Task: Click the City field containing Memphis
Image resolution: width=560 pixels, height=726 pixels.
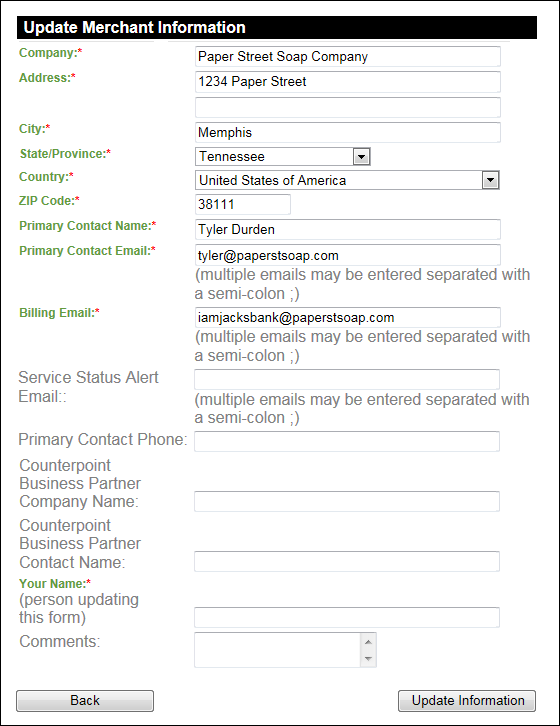Action: point(347,132)
